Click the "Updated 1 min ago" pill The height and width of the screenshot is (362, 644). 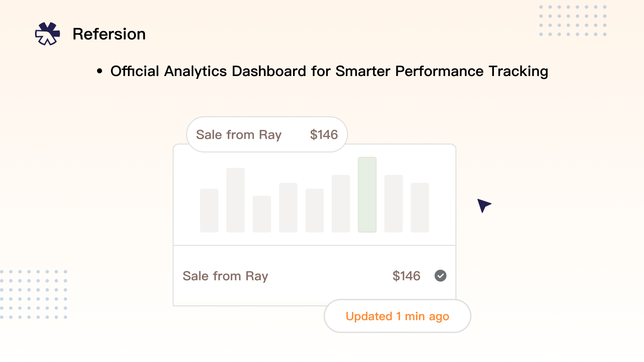(x=397, y=316)
